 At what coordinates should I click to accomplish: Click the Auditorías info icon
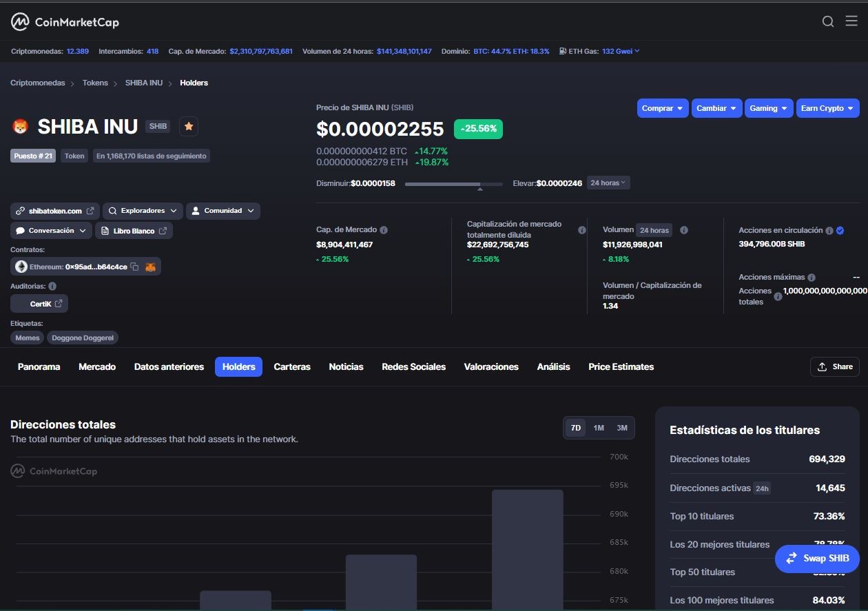point(52,286)
